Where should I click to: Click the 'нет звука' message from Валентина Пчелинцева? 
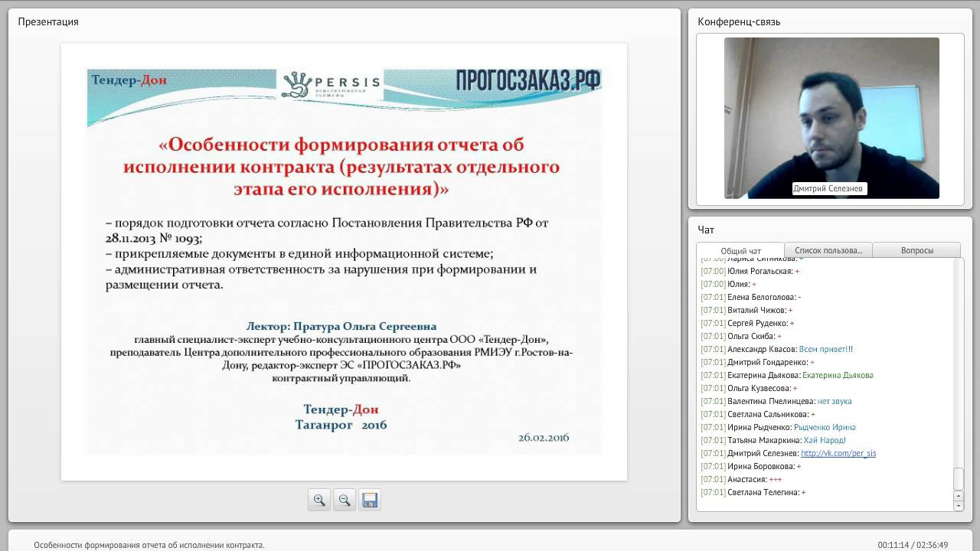[835, 401]
